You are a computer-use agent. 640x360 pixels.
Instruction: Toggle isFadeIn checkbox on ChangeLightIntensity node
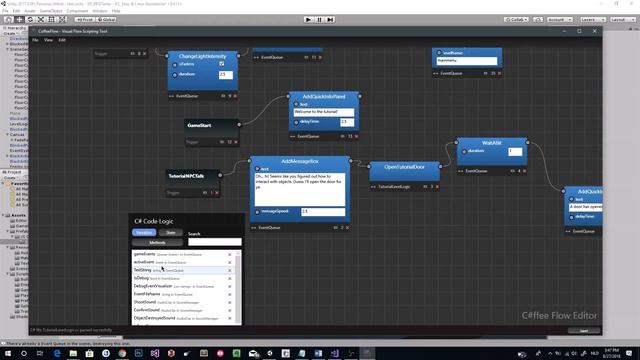pyautogui.click(x=222, y=64)
